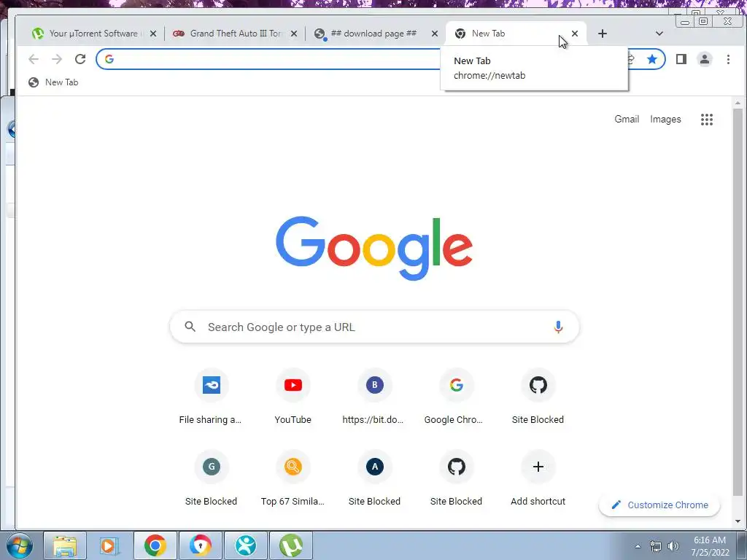Close the Grand Theft Auto III tab
The image size is (747, 560).
294,34
